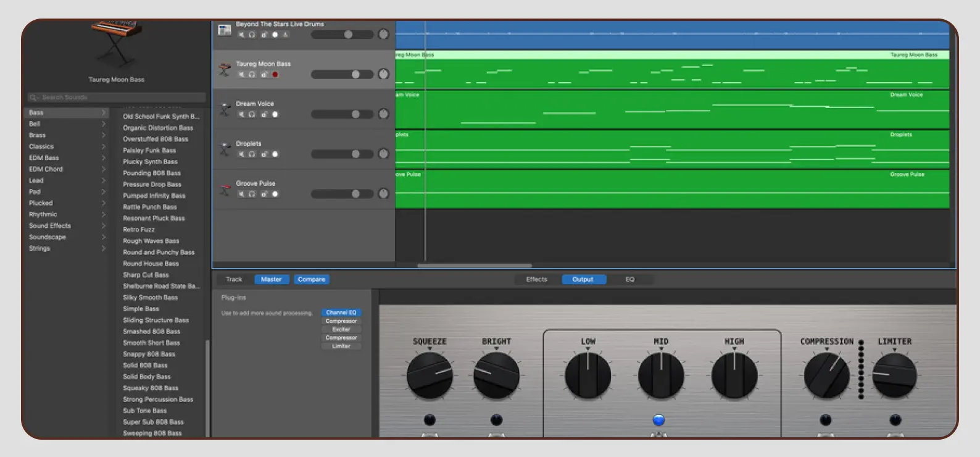980x457 pixels.
Task: Click the Groove Pulse track instrument icon
Action: pos(224,190)
